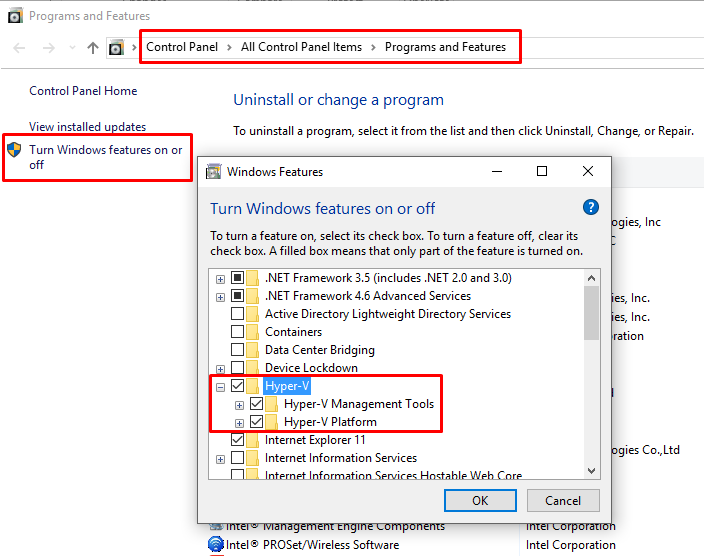Enable Active Directory Lightweight Directory Services checkbox
Image resolution: width=704 pixels, height=556 pixels.
[x=238, y=313]
